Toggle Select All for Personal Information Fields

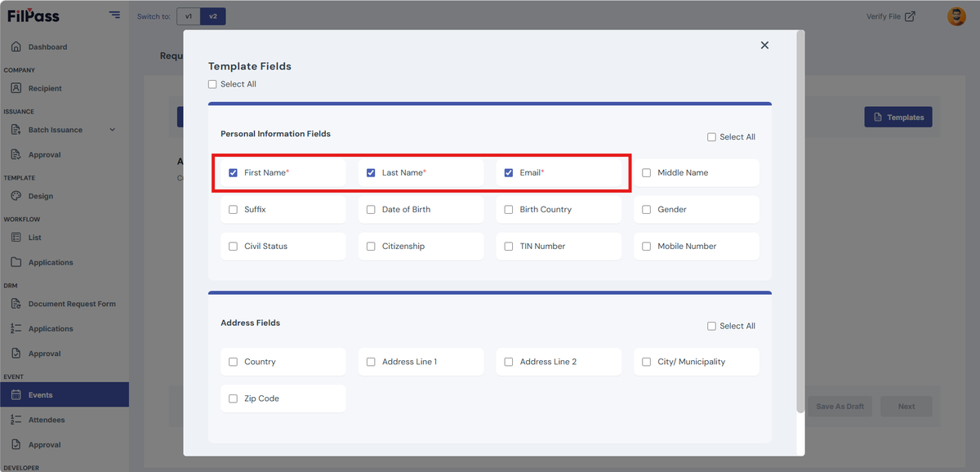coord(711,137)
